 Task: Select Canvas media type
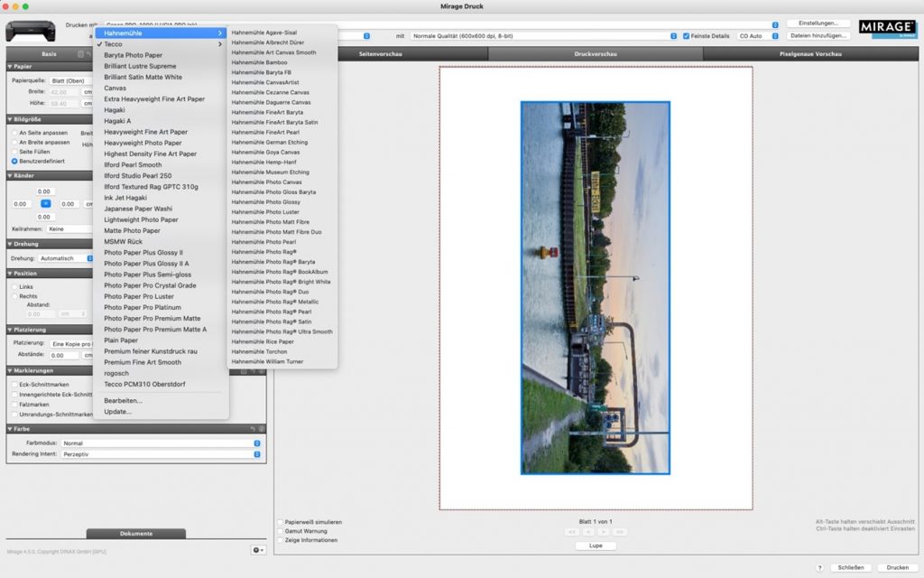pos(161,88)
